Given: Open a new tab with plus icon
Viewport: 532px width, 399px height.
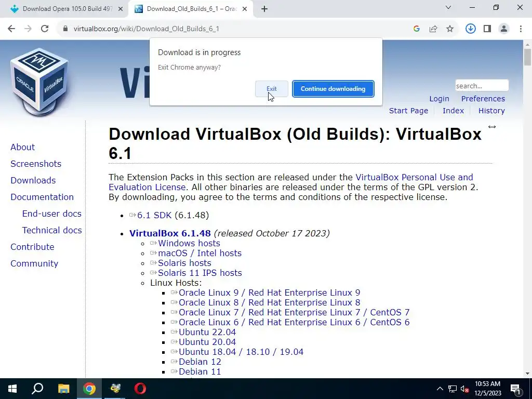Looking at the screenshot, I should (264, 9).
